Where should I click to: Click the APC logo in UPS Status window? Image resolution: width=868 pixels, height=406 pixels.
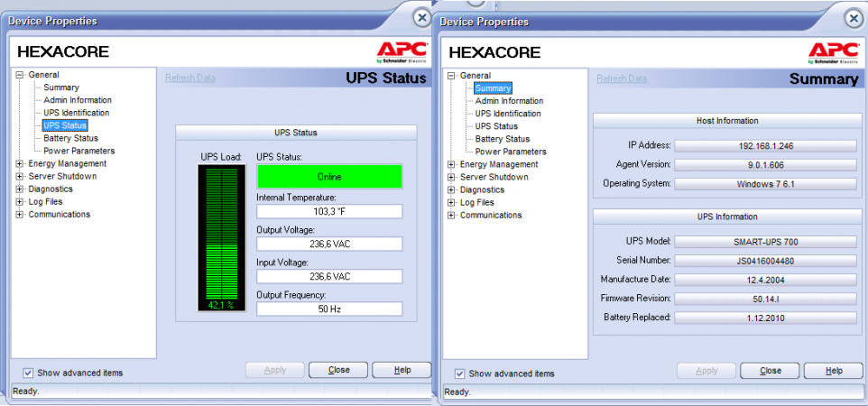pyautogui.click(x=402, y=52)
